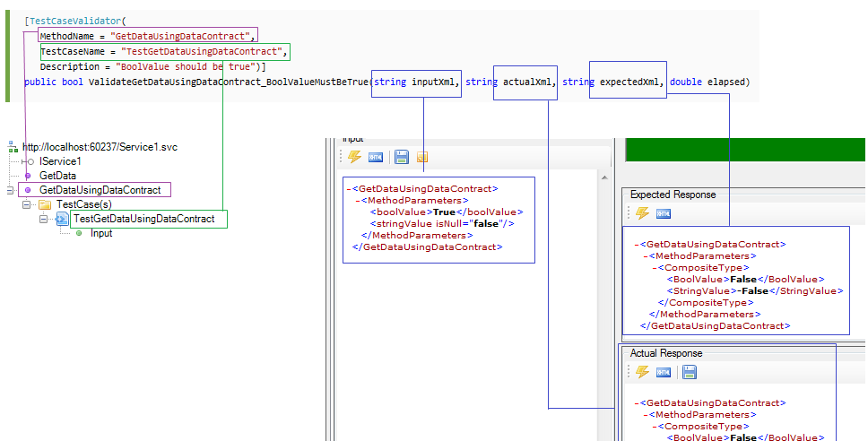This screenshot has width=868, height=441.
Task: Collapse GetDataUsingDataContract element in Actual Response XML
Action: (x=637, y=402)
